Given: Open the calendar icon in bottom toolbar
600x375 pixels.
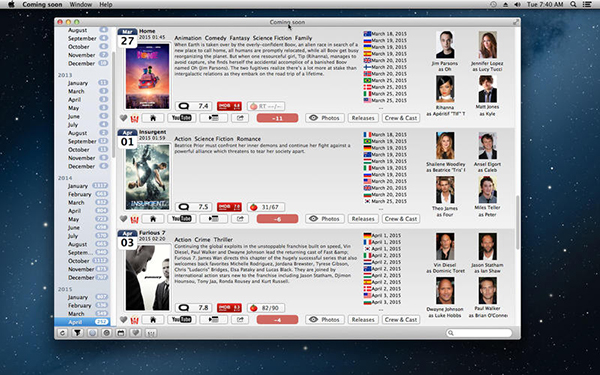Looking at the screenshot, I should pyautogui.click(x=121, y=333).
